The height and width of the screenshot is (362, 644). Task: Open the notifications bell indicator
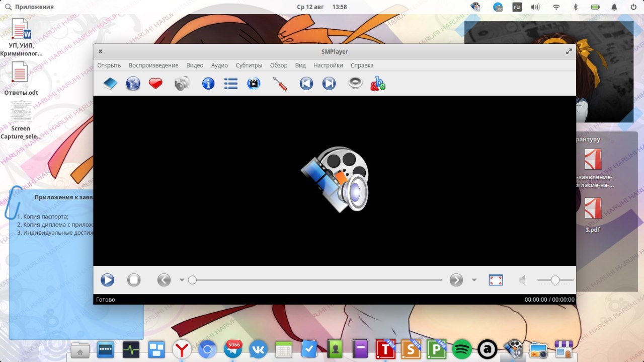pyautogui.click(x=614, y=7)
